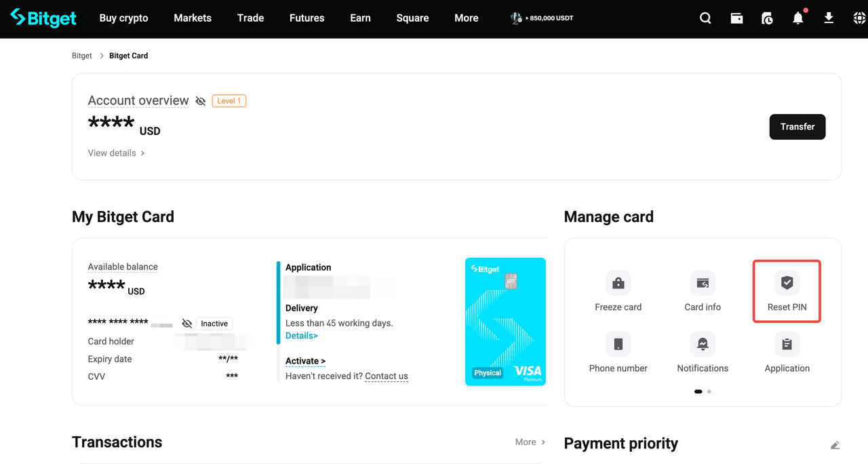Open the order history icon in top bar
This screenshot has height=464, width=868.
tap(766, 18)
